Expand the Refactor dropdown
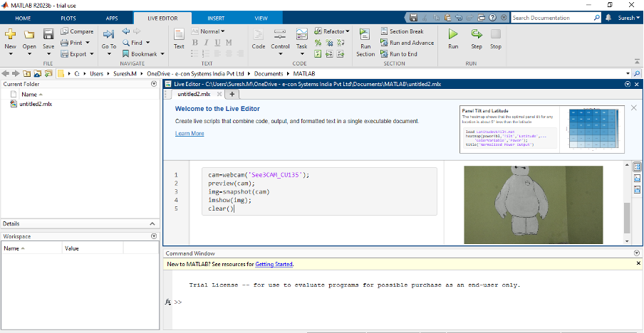This screenshot has width=644, height=333. point(347,31)
